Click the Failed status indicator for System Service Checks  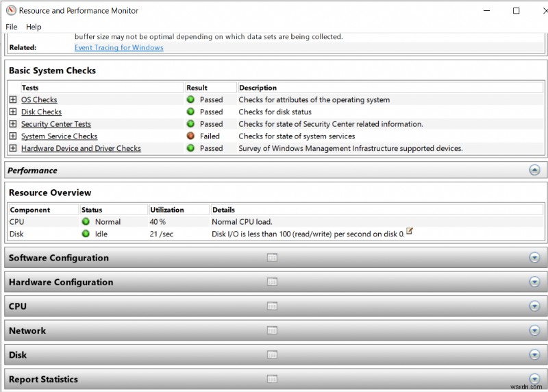click(x=190, y=136)
